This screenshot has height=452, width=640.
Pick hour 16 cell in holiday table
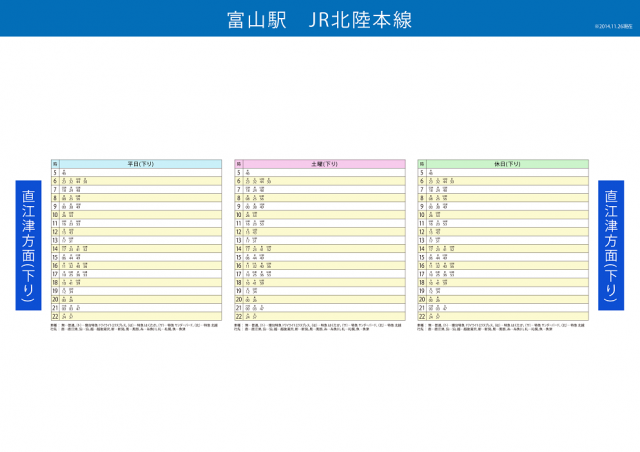point(422,265)
